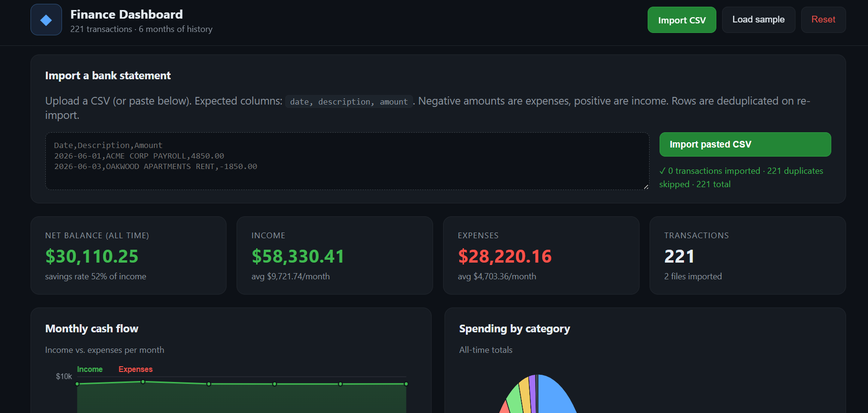Screen dimensions: 868x413
Task: Toggle the Income legend item in chart
Action: tap(90, 369)
